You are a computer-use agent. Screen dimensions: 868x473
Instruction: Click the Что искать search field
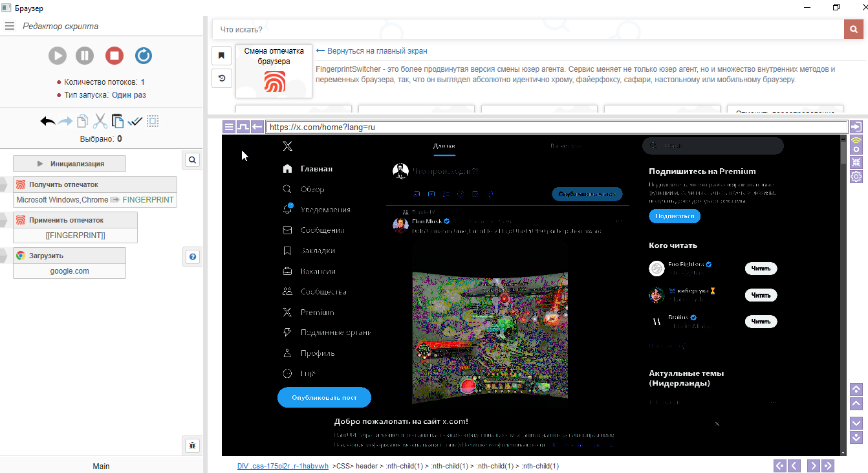coord(527,29)
